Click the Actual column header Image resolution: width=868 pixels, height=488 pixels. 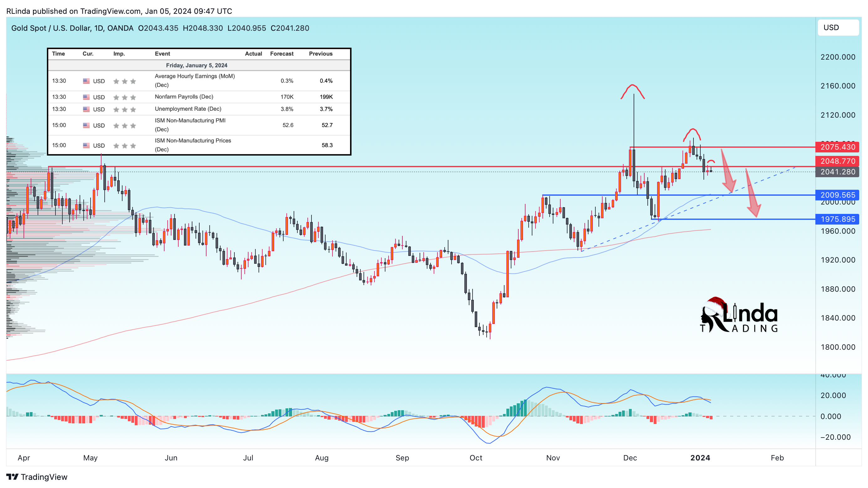[x=254, y=54]
